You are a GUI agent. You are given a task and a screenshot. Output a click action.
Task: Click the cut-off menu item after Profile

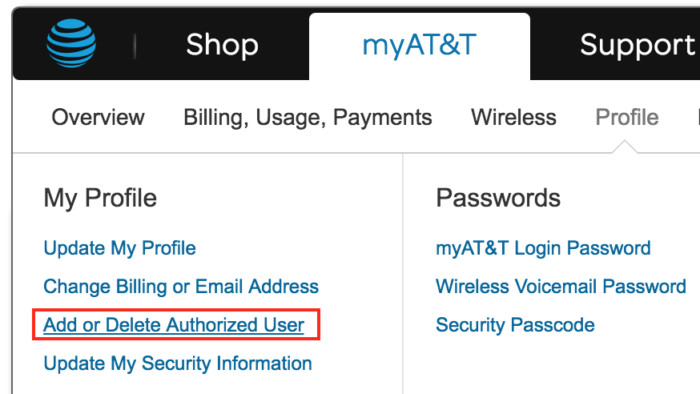click(697, 117)
